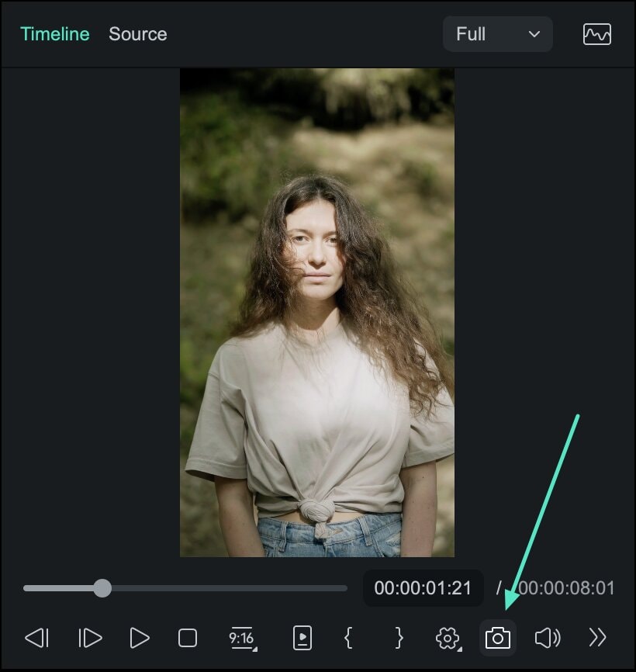Open the video scopes waveform icon

point(596,34)
